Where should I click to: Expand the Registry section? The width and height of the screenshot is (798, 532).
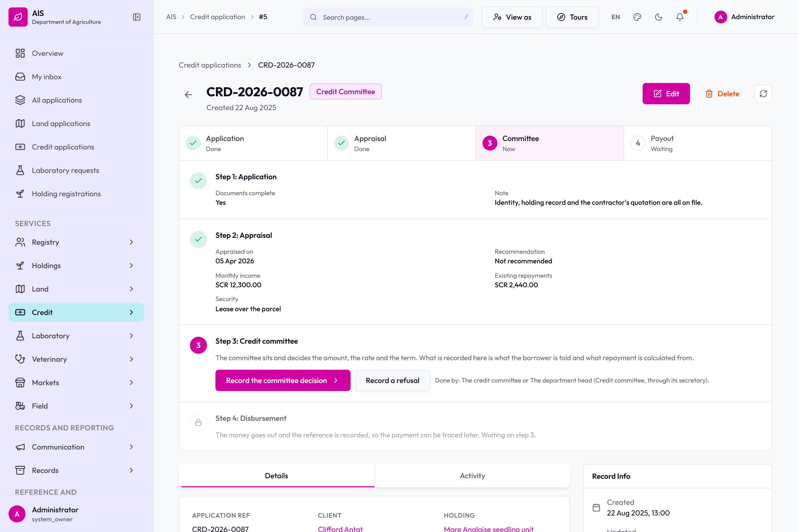pos(76,242)
